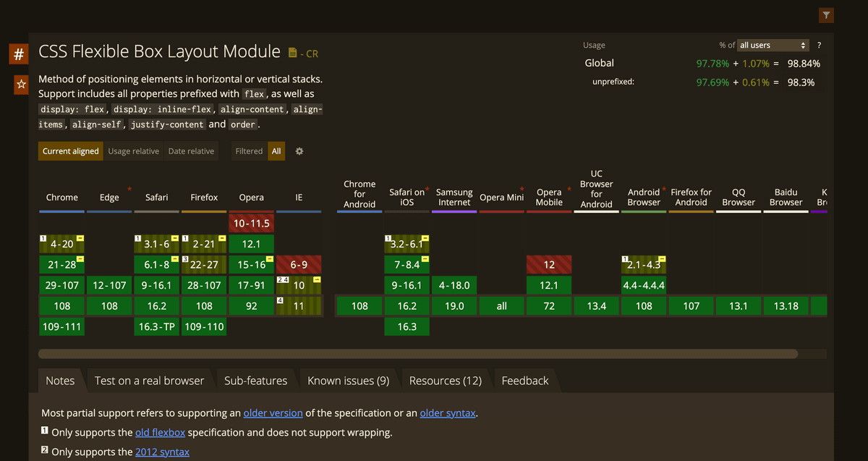Select the Current aligned view

pyautogui.click(x=71, y=151)
